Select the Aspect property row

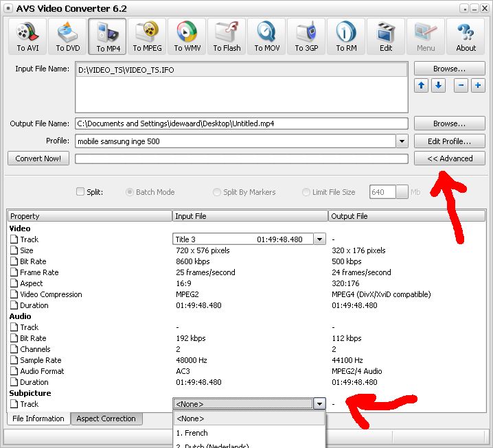[x=246, y=283]
